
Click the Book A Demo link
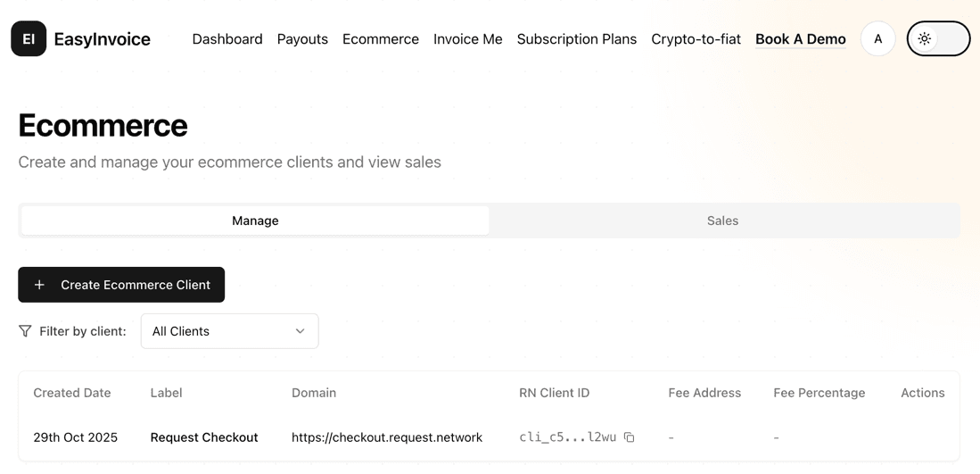800,39
